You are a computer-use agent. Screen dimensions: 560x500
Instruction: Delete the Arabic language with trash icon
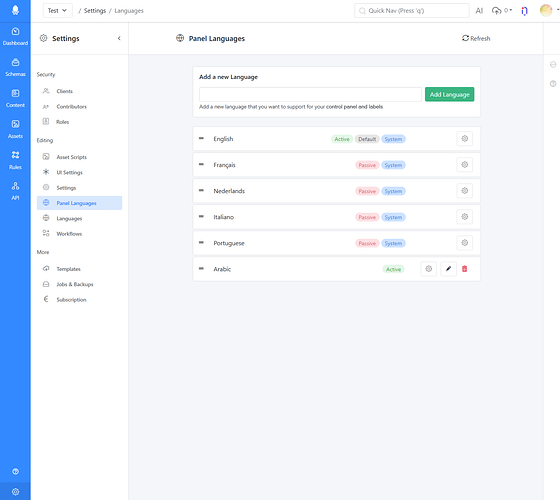pyautogui.click(x=464, y=269)
